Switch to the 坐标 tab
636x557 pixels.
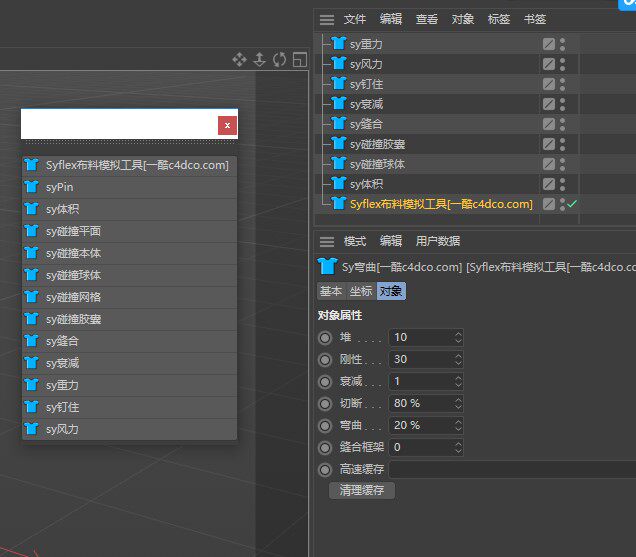pos(361,291)
